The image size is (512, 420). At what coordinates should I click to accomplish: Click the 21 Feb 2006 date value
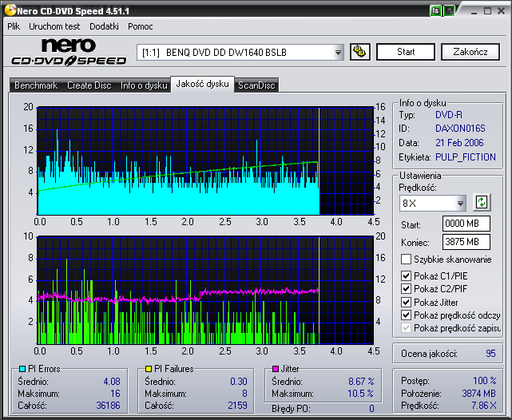click(459, 143)
